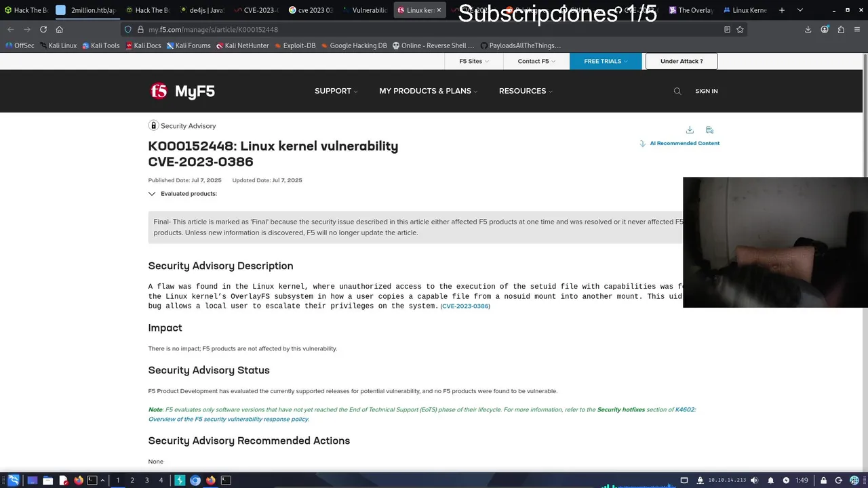Open a new browser tab

pyautogui.click(x=782, y=10)
